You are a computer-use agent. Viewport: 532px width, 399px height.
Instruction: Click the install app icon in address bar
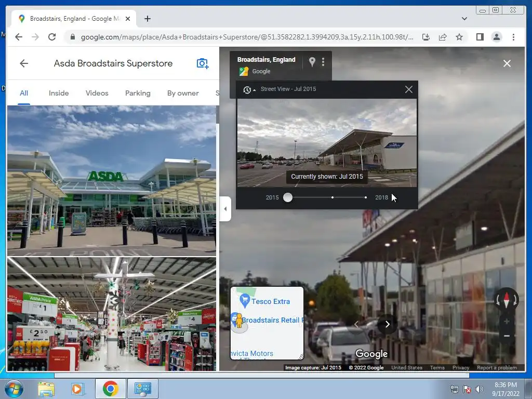pos(426,37)
